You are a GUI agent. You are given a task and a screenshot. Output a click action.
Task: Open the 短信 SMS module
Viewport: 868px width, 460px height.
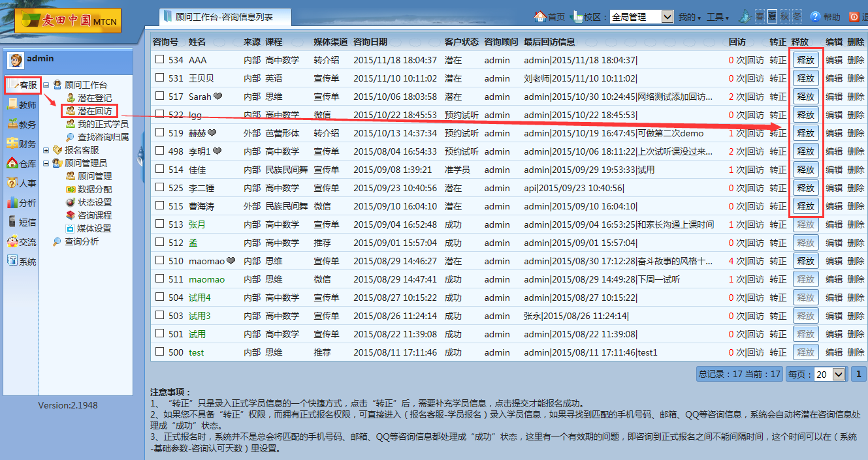[x=22, y=222]
